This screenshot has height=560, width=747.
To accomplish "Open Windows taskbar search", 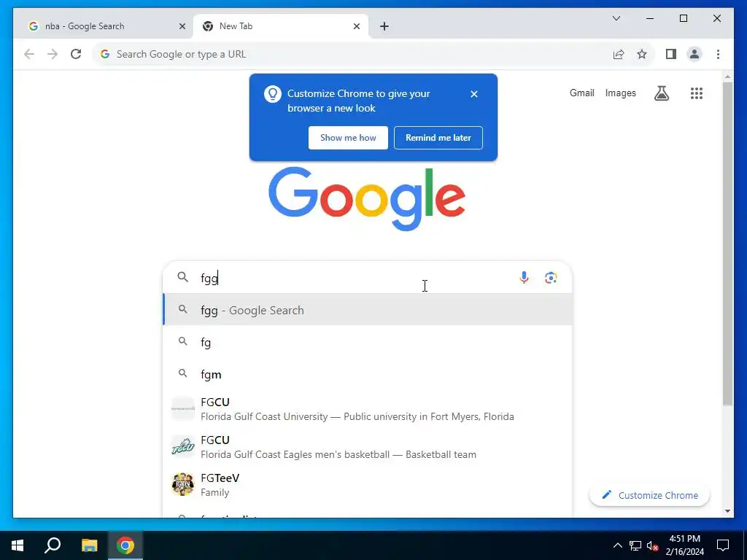I will coord(53,545).
